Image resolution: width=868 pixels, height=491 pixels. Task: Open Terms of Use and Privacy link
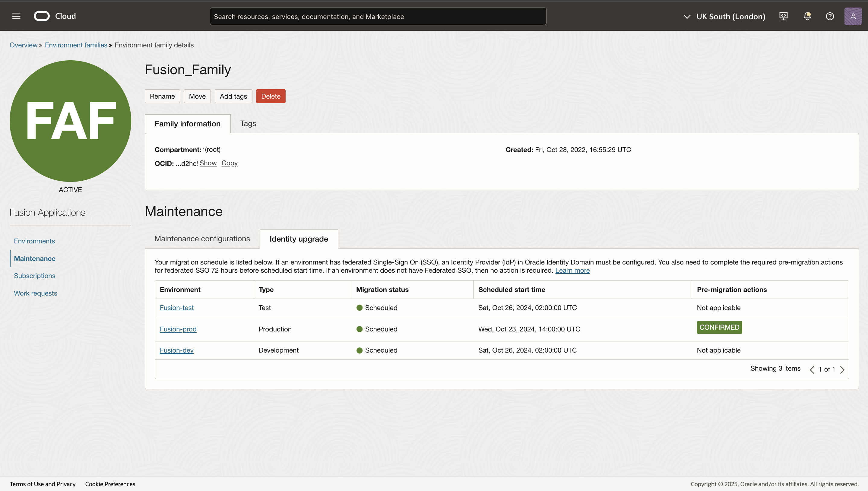pyautogui.click(x=43, y=484)
